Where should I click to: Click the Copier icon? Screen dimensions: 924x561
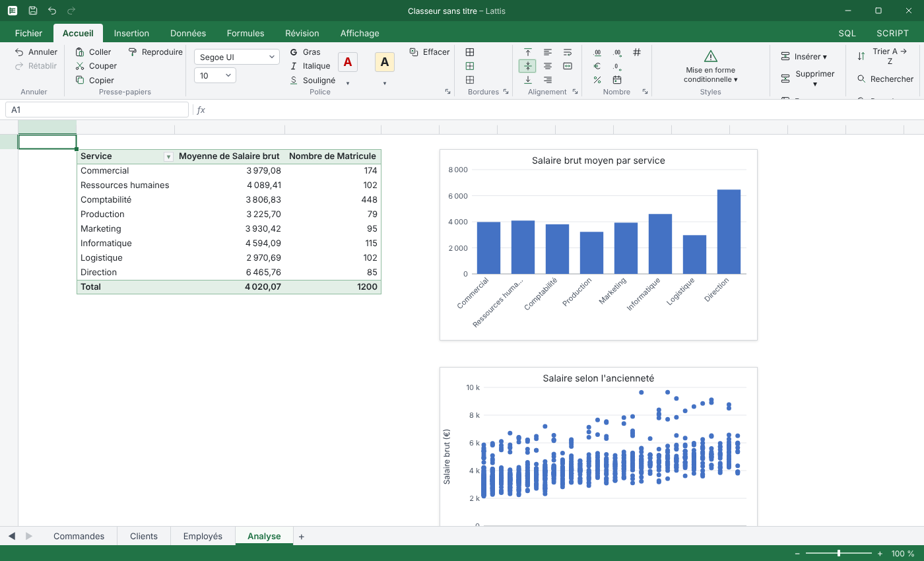tap(80, 80)
